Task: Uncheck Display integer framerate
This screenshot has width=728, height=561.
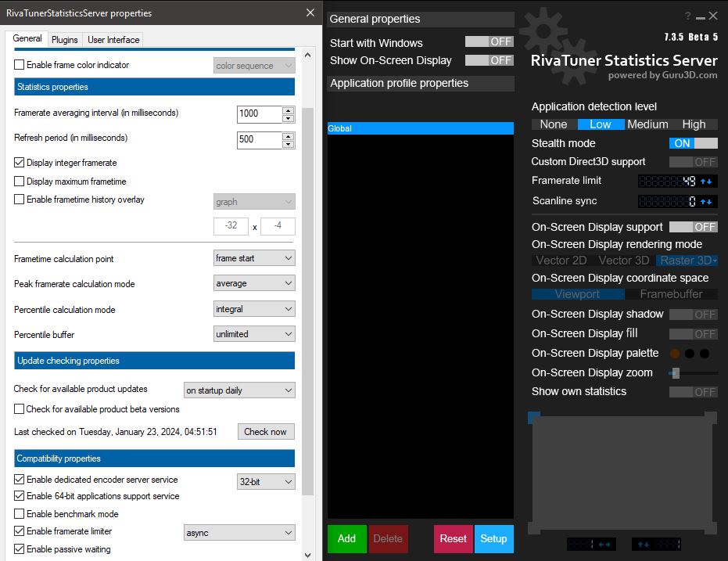Action: pyautogui.click(x=19, y=163)
